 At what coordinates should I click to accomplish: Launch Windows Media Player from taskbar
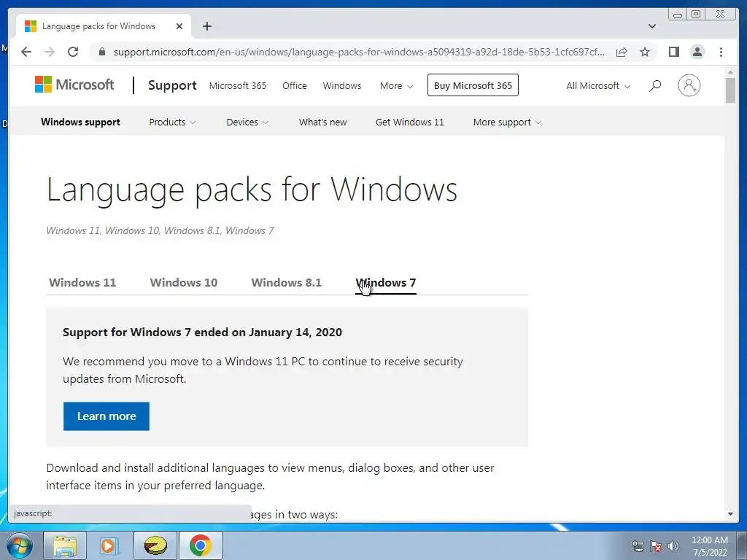[109, 545]
